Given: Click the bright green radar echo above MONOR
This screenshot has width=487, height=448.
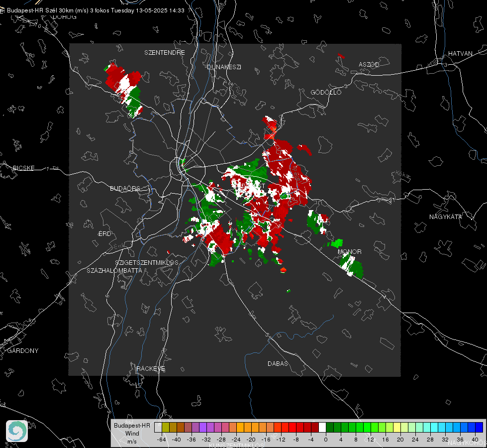Looking at the screenshot, I should point(337,243).
